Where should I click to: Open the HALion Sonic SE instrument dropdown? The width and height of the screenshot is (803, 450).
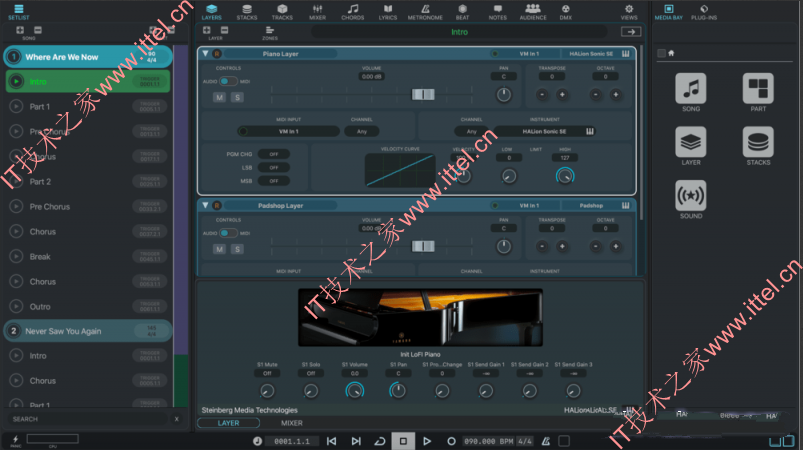pos(545,132)
